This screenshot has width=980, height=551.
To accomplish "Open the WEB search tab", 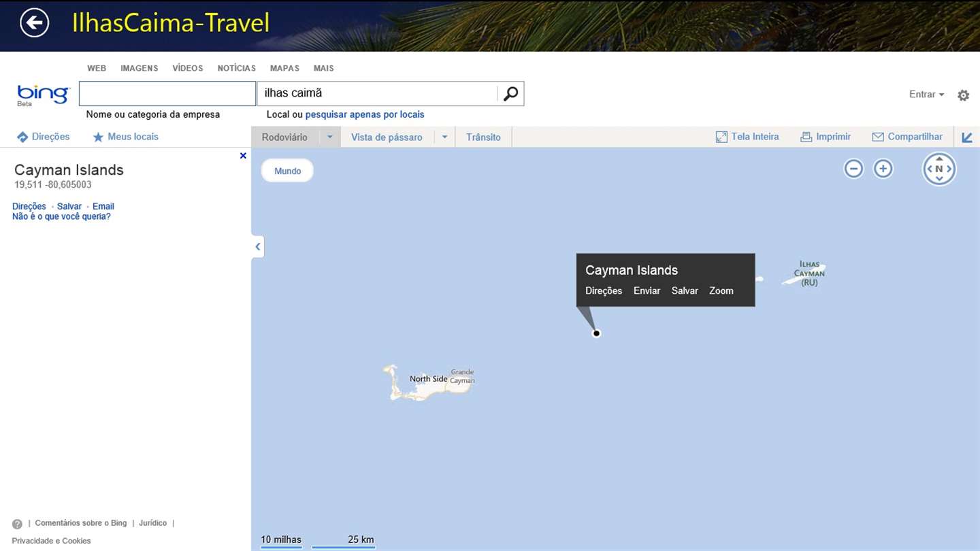I will pos(97,68).
